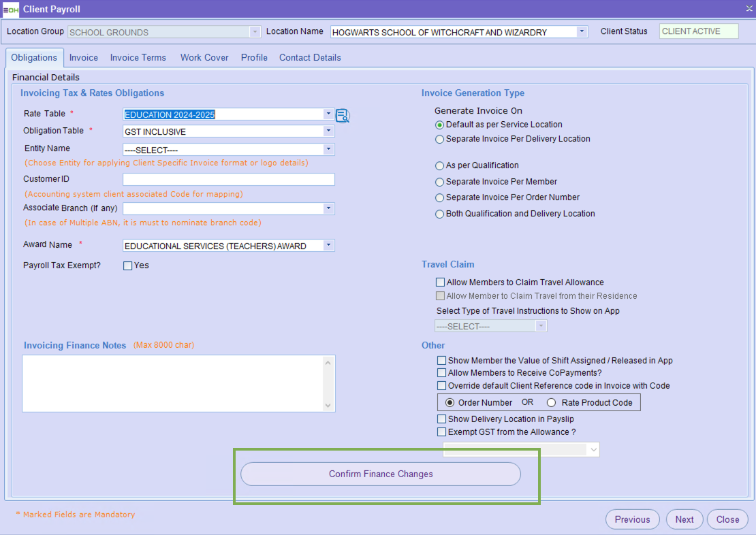This screenshot has width=756, height=535.
Task: Select As per Qualification invoice option
Action: coord(439,165)
